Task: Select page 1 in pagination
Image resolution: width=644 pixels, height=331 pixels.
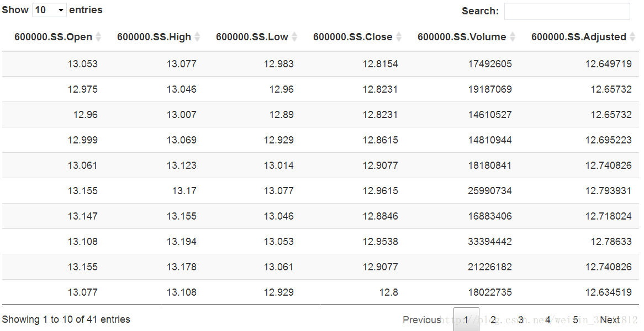Action: coord(466,319)
